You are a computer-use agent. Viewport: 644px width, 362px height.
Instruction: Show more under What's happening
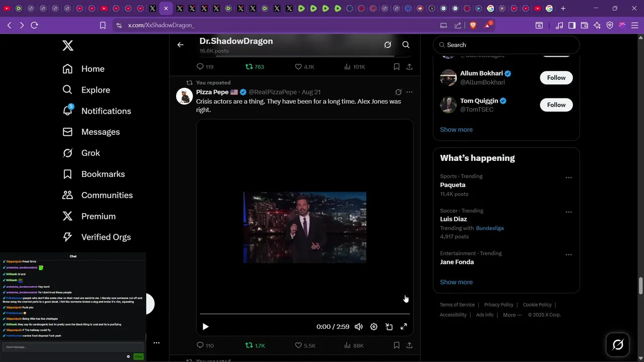tap(456, 282)
